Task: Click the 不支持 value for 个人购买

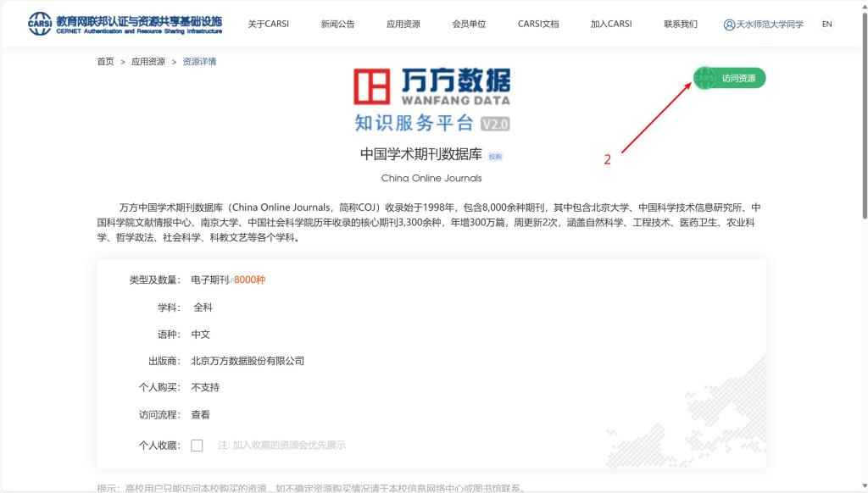Action: (x=205, y=387)
